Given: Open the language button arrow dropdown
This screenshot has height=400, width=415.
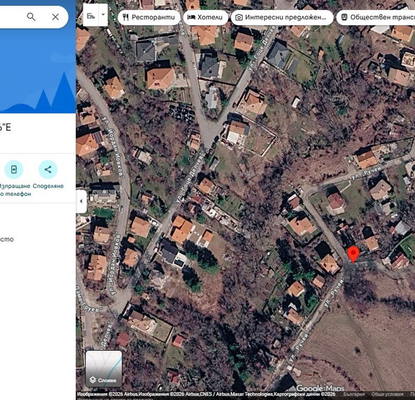Looking at the screenshot, I should click(x=103, y=15).
